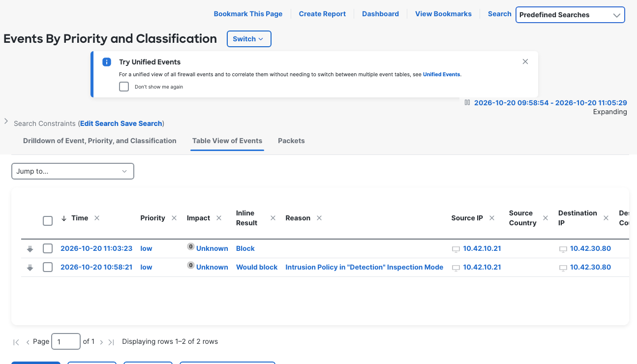Remove the Time column
The image size is (637, 364).
97,218
